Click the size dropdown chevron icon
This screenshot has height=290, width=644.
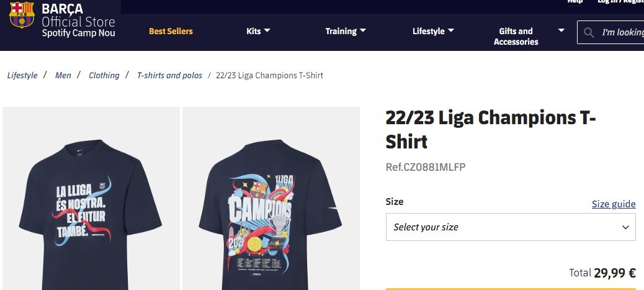coord(625,227)
